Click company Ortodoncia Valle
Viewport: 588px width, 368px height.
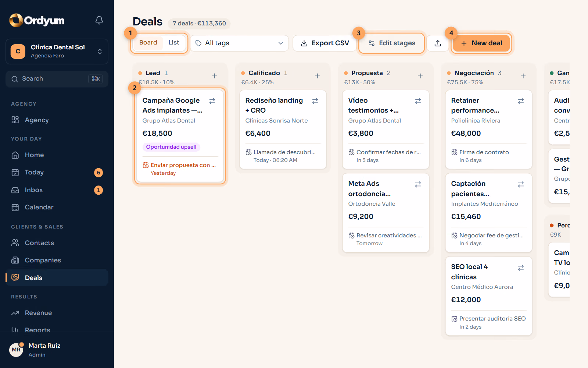coord(372,204)
